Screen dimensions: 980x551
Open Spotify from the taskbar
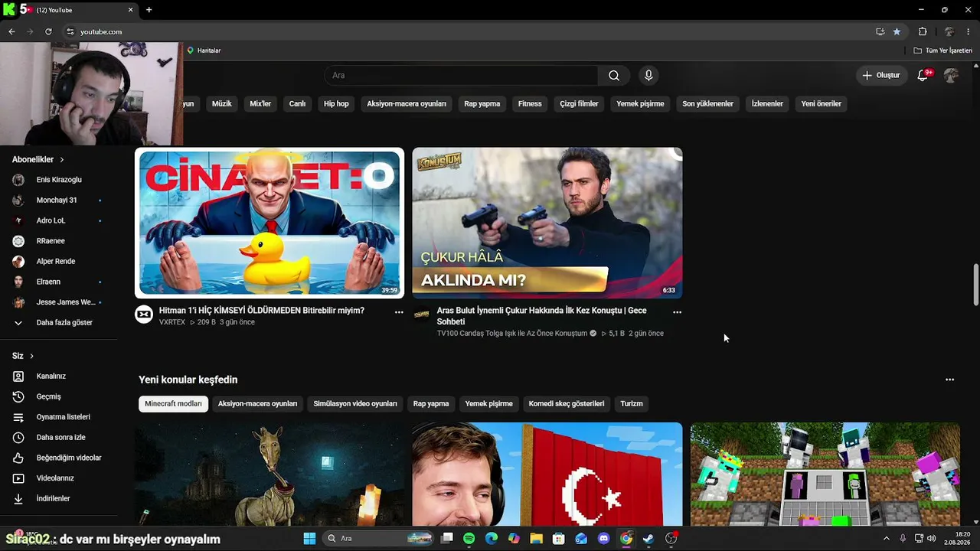469,539
